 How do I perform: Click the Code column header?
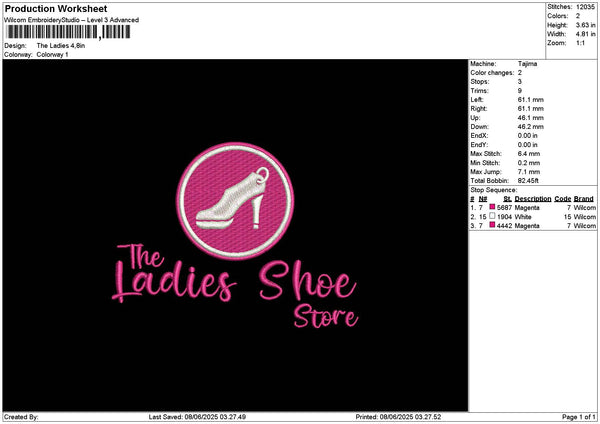(x=562, y=199)
